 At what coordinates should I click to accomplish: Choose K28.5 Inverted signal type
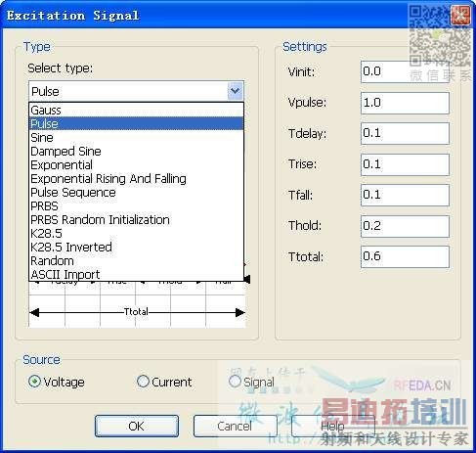[x=136, y=247]
